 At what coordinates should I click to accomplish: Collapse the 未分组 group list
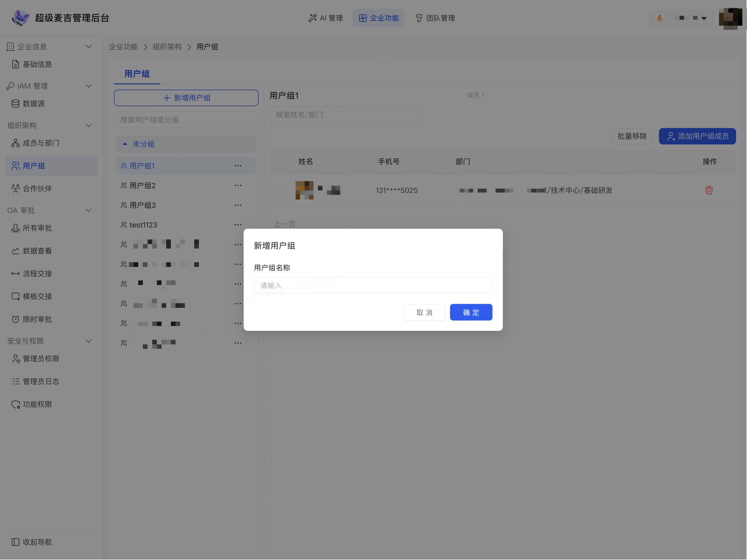tap(186, 144)
